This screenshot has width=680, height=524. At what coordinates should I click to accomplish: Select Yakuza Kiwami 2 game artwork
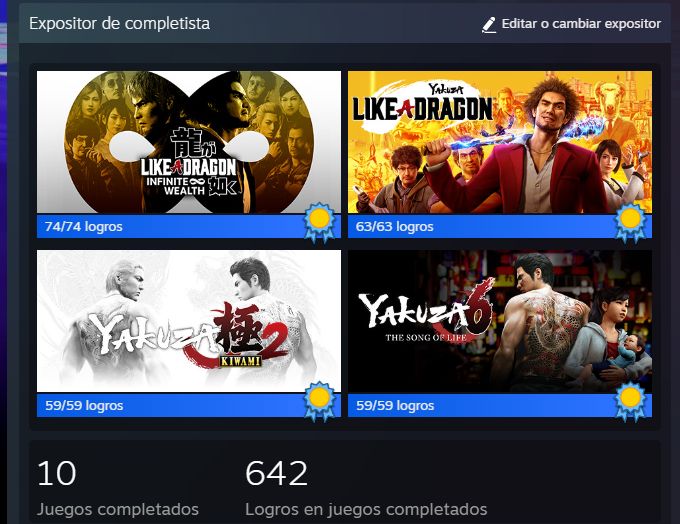pyautogui.click(x=189, y=321)
